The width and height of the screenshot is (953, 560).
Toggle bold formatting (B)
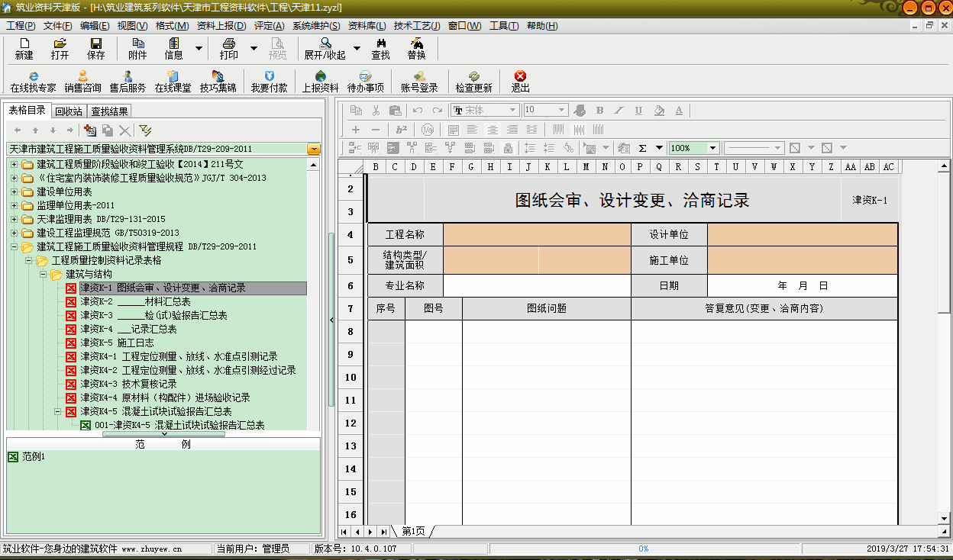point(599,111)
